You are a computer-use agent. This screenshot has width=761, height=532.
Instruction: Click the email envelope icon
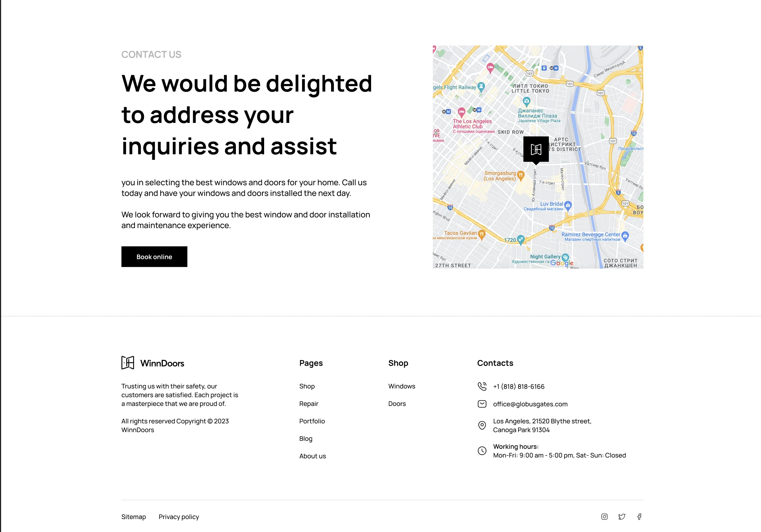pyautogui.click(x=482, y=404)
